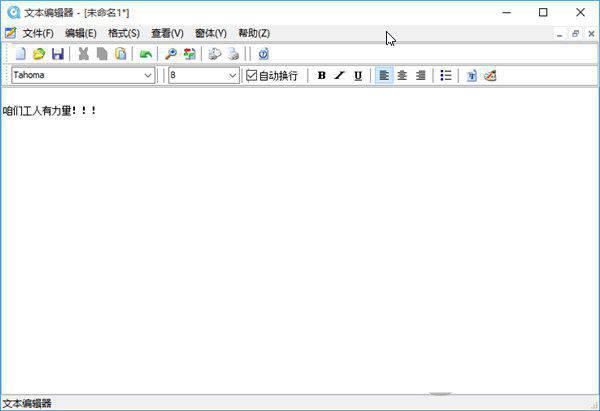Align text to the left
600x411 pixels.
coord(384,75)
